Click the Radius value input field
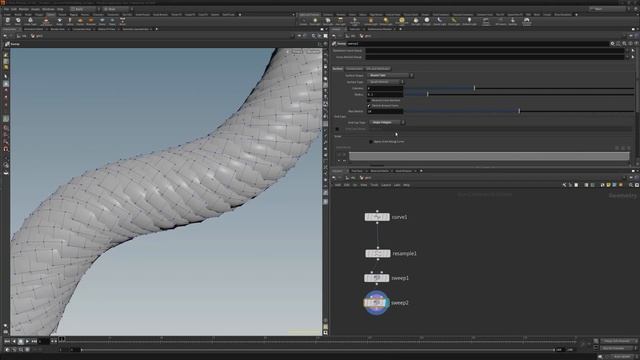 [x=385, y=94]
